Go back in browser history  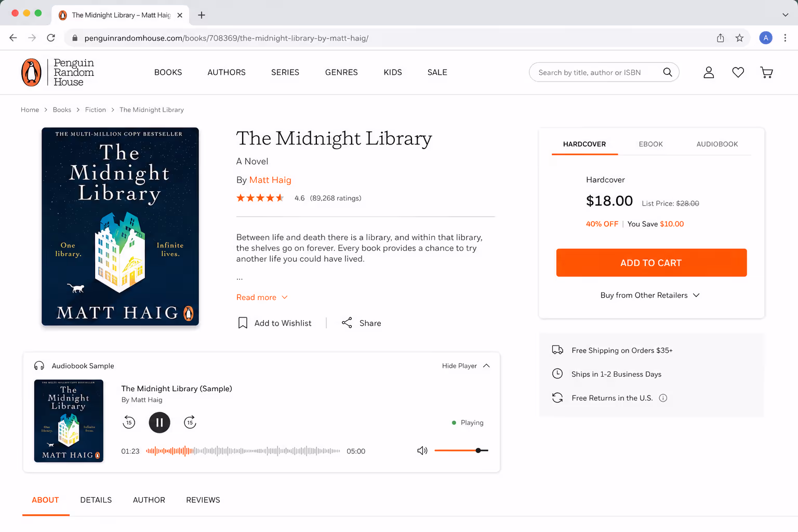(14, 38)
